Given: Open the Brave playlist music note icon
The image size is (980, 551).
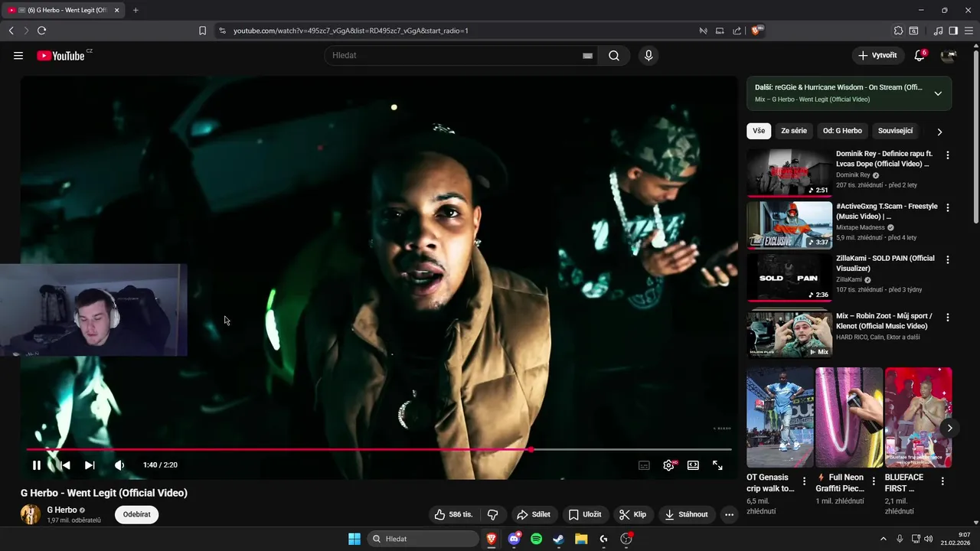Looking at the screenshot, I should click(938, 31).
